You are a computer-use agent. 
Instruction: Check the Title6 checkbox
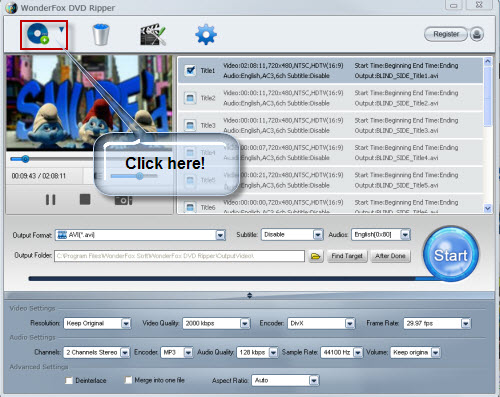pos(190,207)
